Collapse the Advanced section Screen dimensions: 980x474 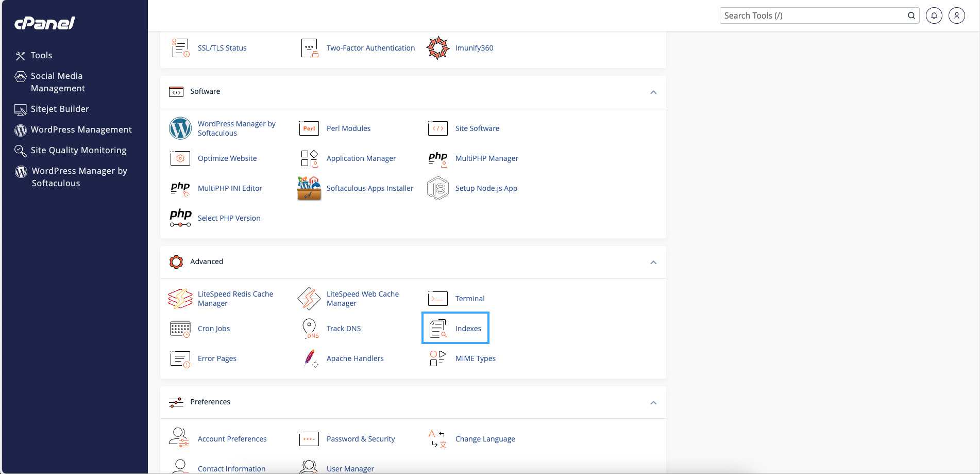coord(653,263)
